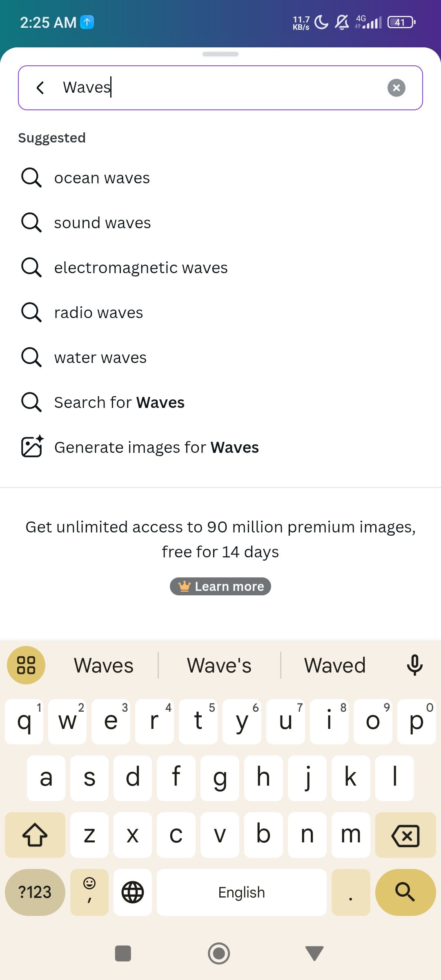441x980 pixels.
Task: Open the keyboard apps grid icon
Action: click(x=26, y=665)
